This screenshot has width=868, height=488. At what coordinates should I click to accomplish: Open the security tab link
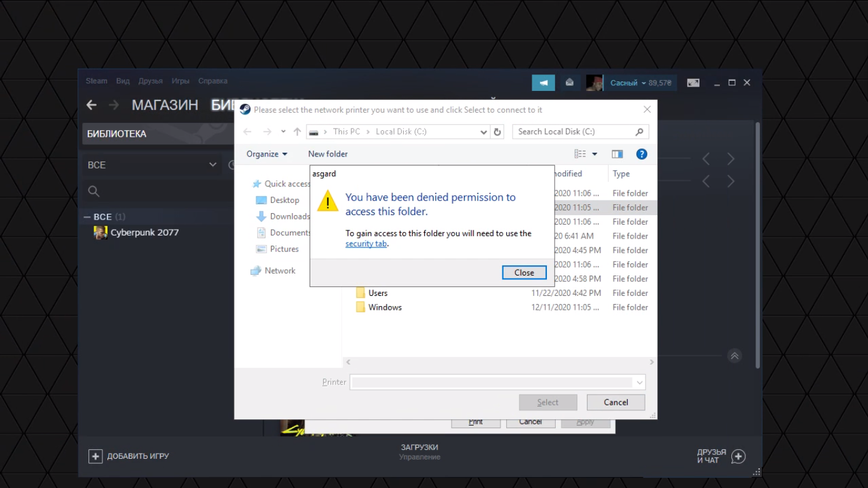[366, 244]
